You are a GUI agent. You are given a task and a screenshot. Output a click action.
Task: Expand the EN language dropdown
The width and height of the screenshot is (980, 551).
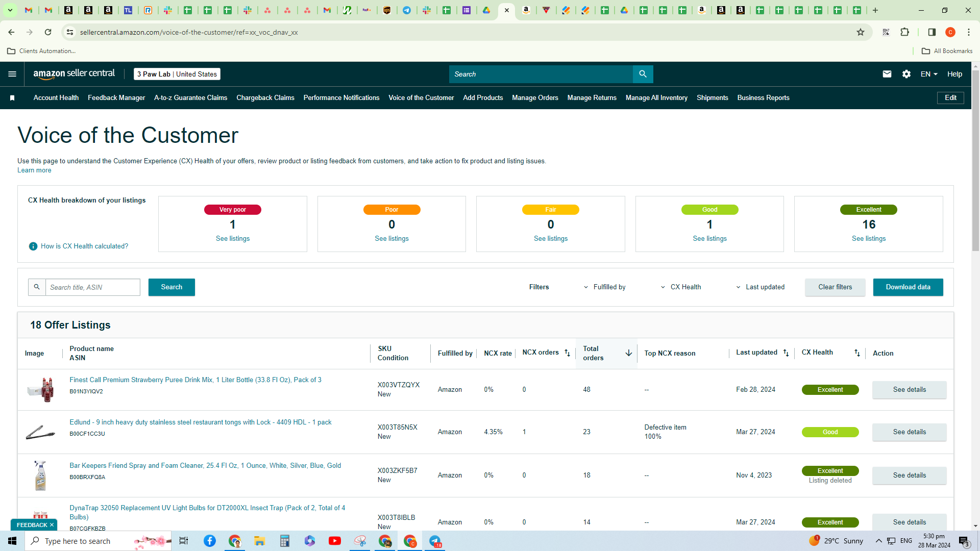point(929,74)
